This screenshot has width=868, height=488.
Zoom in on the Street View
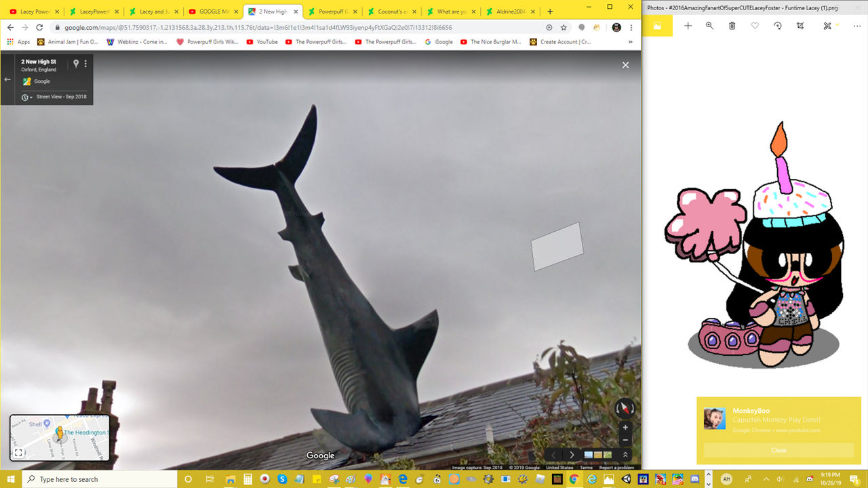625,428
